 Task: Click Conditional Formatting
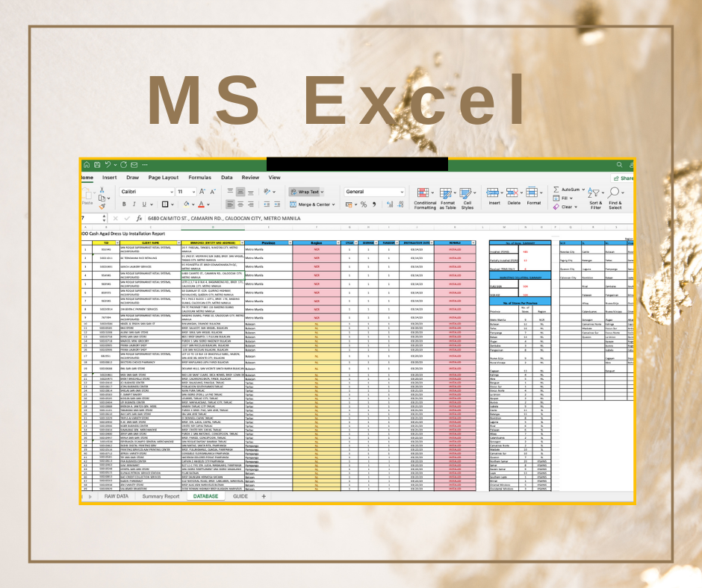click(x=426, y=198)
